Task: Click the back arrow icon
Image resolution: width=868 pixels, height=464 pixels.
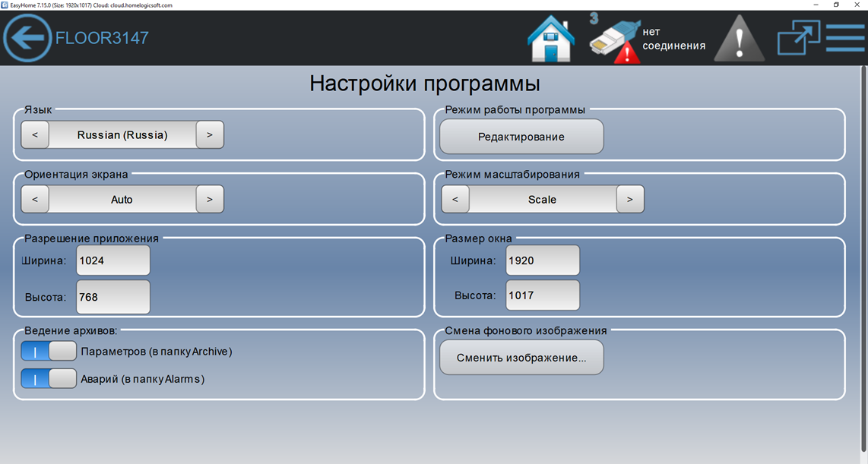Action: point(27,38)
